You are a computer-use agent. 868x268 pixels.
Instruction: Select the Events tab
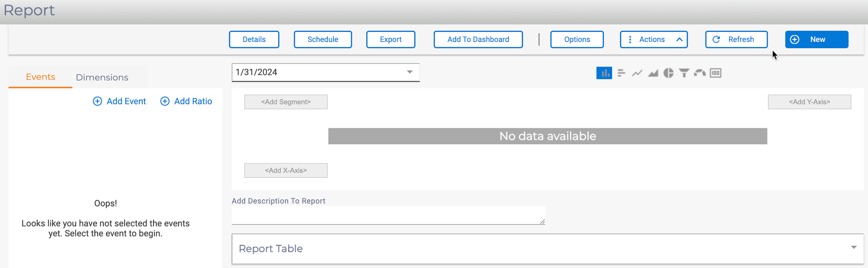tap(41, 77)
